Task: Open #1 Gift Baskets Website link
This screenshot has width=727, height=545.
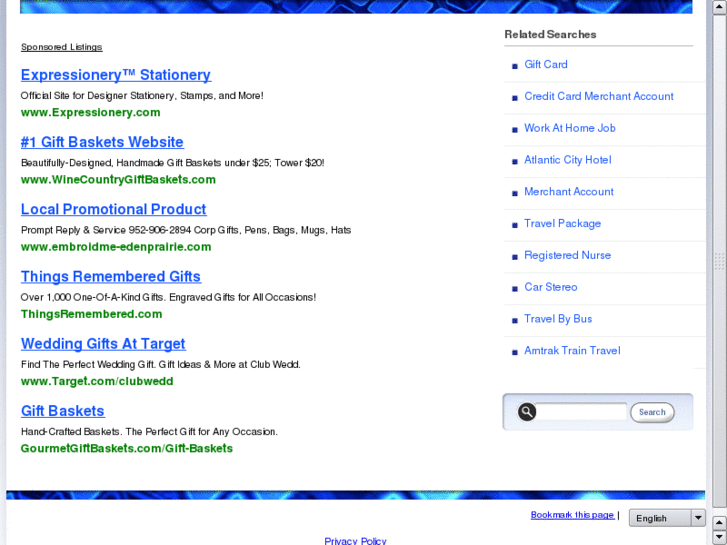Action: [102, 142]
